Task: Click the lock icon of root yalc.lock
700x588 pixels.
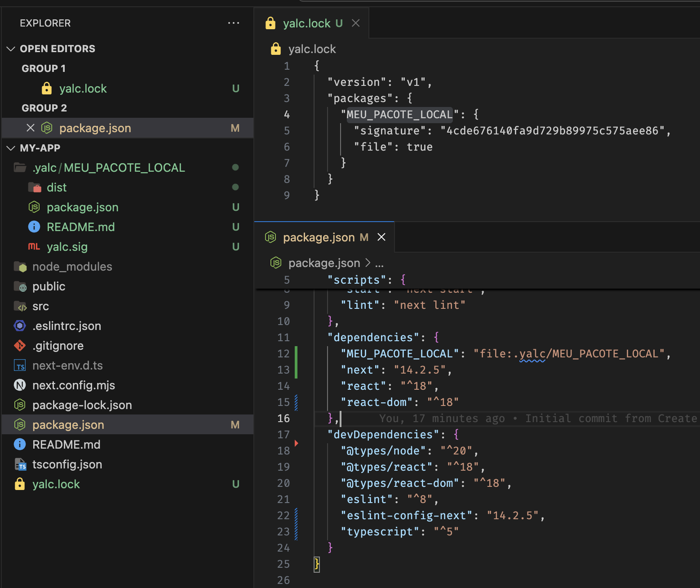Action: 20,484
